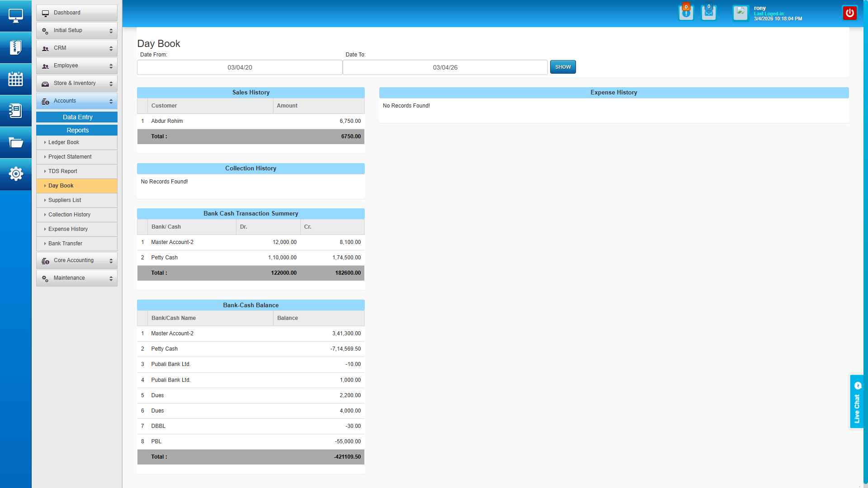
Task: Open the alert notification icon in header
Action: click(686, 13)
